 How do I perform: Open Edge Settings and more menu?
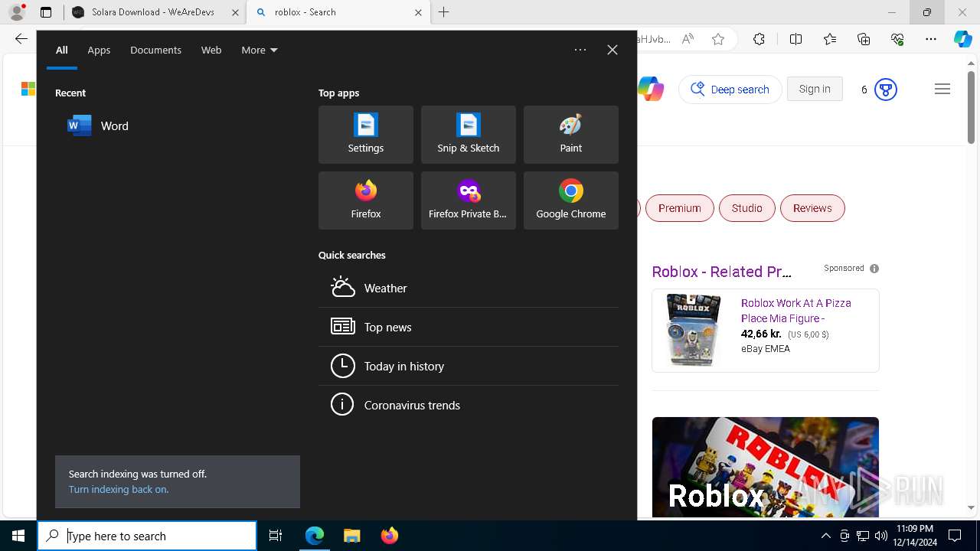pos(931,39)
